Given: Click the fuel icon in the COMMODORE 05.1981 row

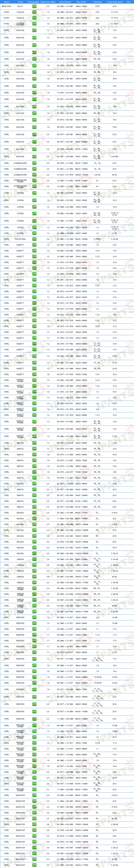Looking at the screenshot, I should pyautogui.click(x=34, y=169).
